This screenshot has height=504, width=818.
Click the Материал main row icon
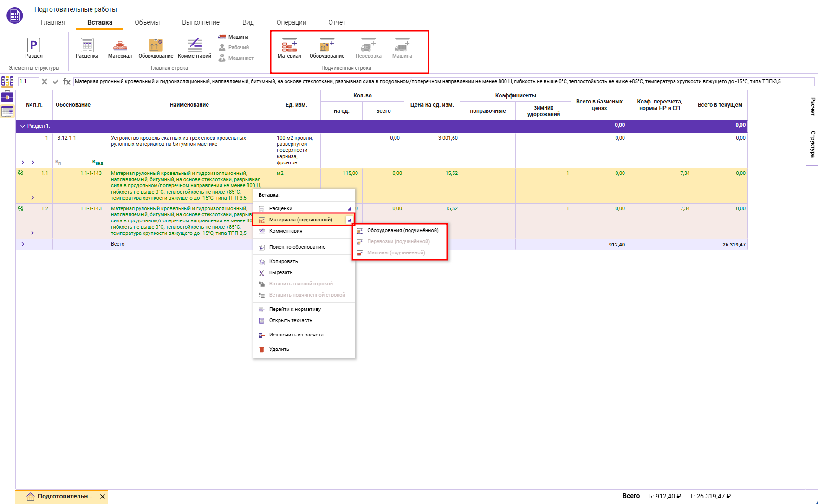click(x=120, y=47)
